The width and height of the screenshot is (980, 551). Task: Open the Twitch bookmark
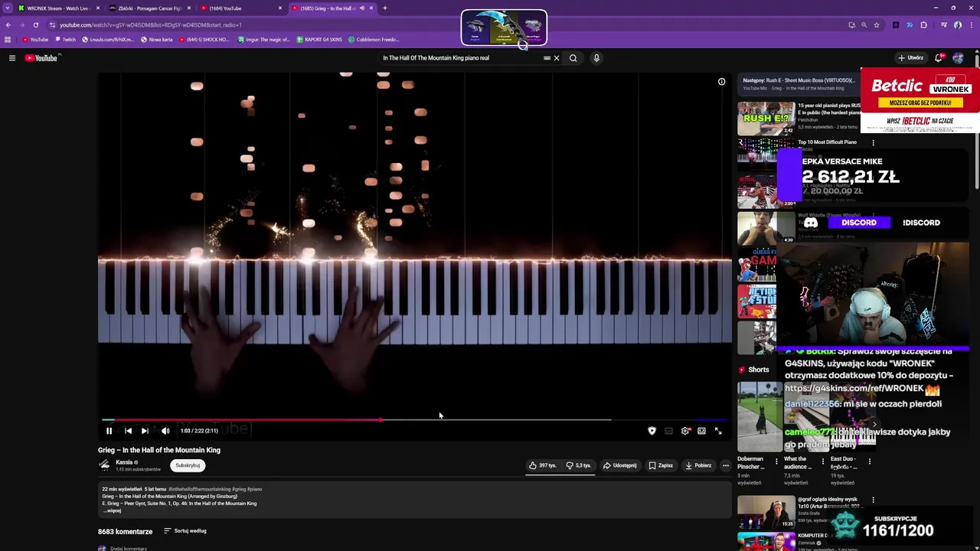click(x=66, y=40)
